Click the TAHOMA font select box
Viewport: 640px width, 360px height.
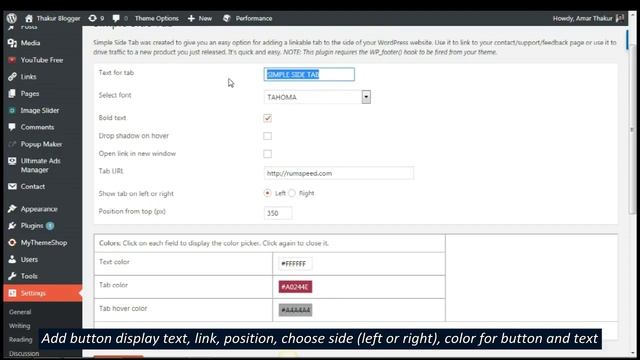coord(317,97)
